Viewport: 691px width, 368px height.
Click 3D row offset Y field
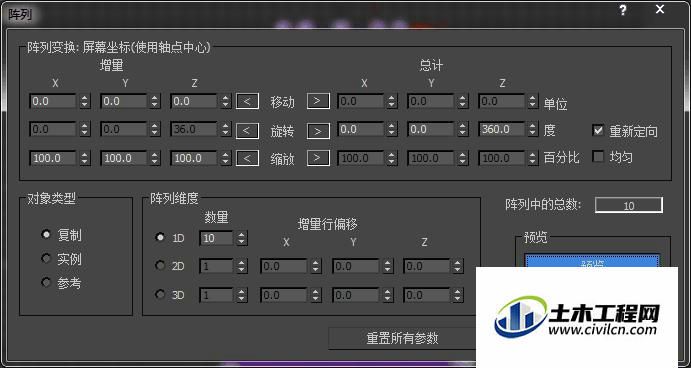click(x=357, y=295)
